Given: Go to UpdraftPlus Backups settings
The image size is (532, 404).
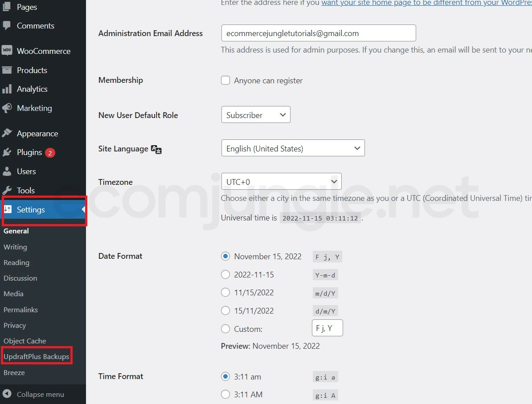Looking at the screenshot, I should click(x=36, y=356).
